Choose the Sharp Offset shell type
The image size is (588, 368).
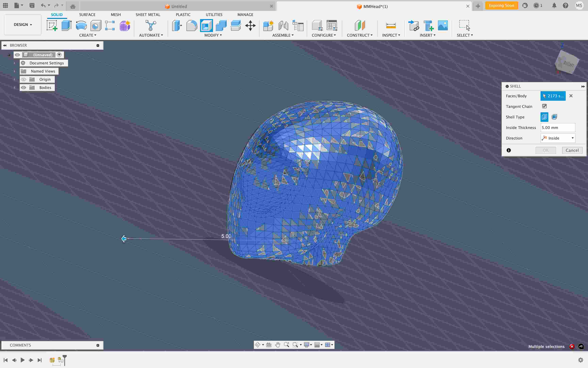(544, 117)
